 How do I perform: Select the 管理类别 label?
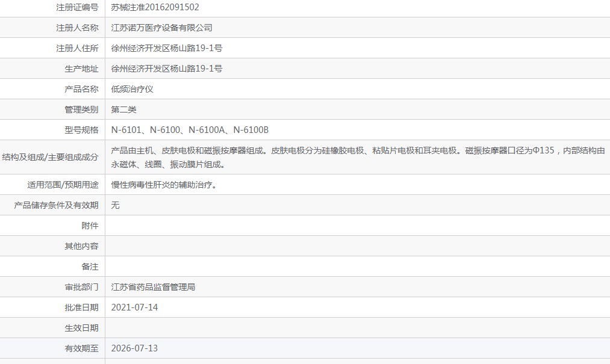(81, 110)
